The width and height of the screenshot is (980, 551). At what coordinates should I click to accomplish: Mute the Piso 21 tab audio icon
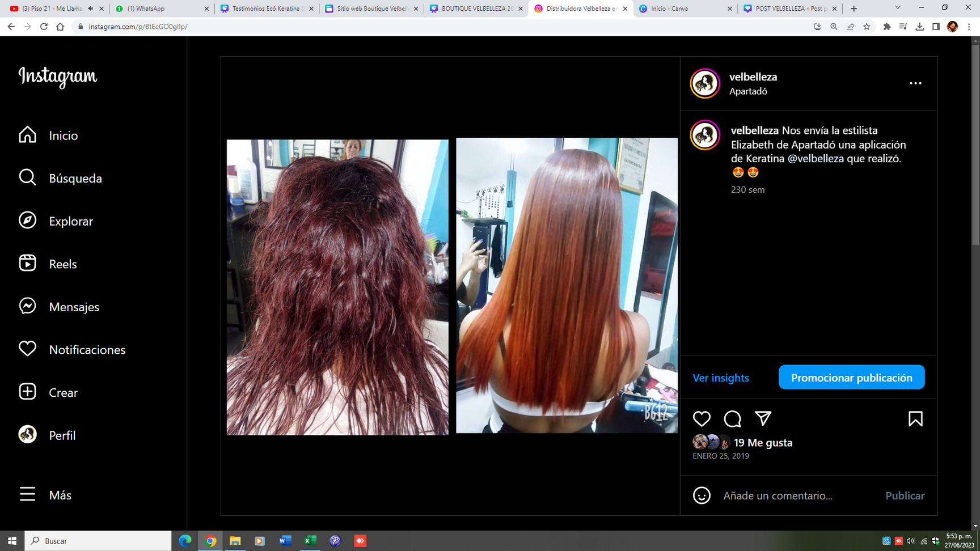click(x=91, y=9)
